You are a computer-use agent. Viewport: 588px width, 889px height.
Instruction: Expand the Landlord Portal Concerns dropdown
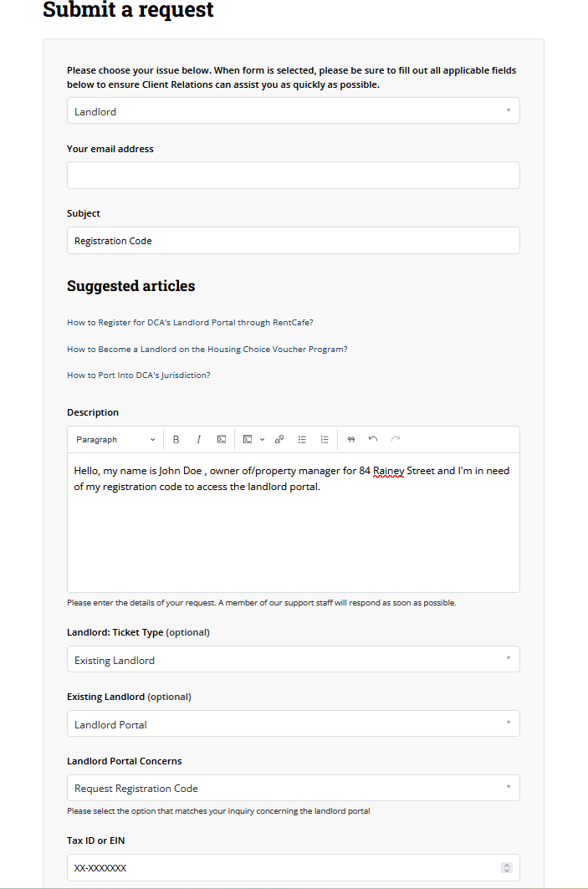click(293, 788)
